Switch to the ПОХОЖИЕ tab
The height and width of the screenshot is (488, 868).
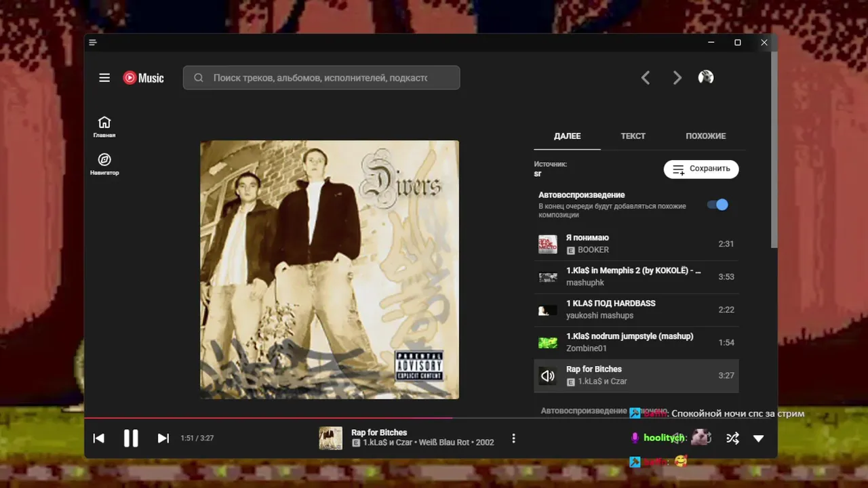point(705,136)
